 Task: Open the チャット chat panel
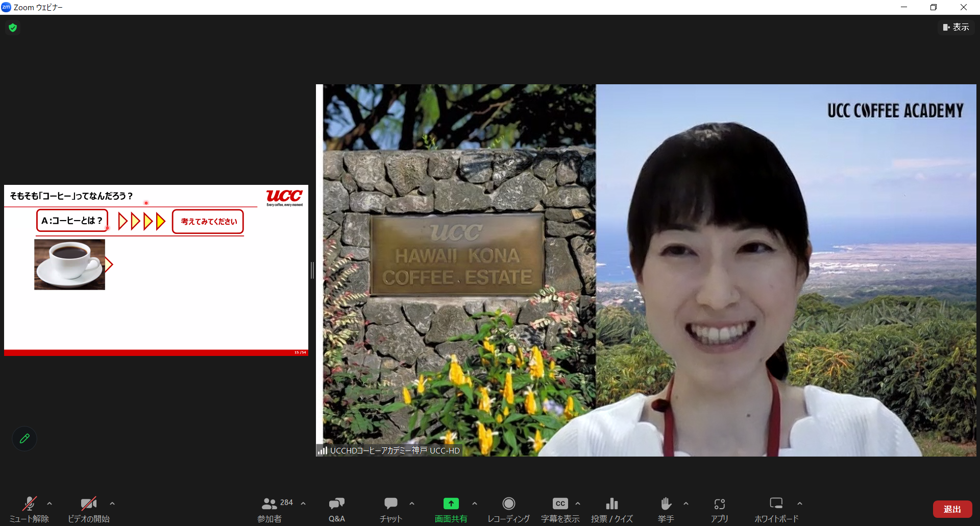tap(391, 510)
